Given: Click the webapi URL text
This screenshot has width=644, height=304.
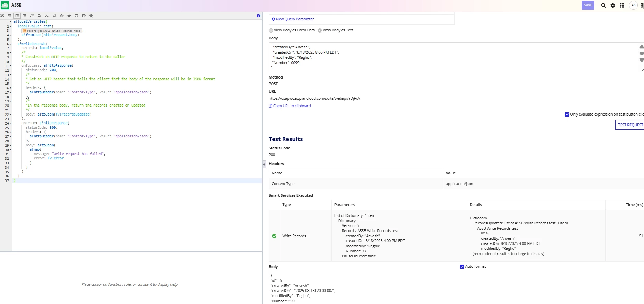Looking at the screenshot, I should tap(314, 98).
